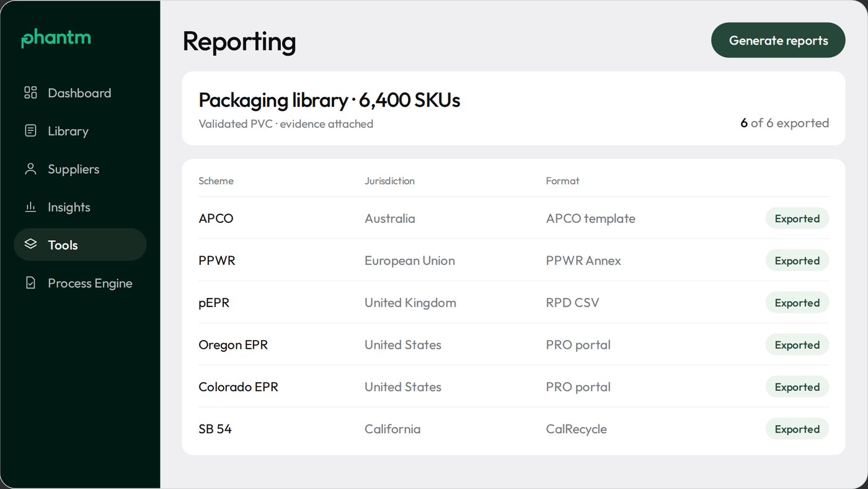This screenshot has width=868, height=489.
Task: Click the Library document icon
Action: [x=30, y=131]
